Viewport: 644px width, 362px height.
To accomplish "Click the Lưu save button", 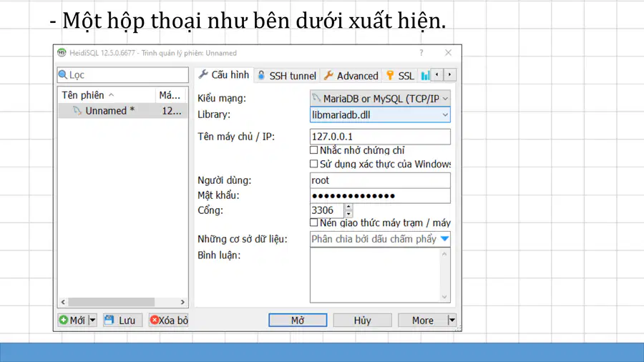I will click(x=122, y=320).
